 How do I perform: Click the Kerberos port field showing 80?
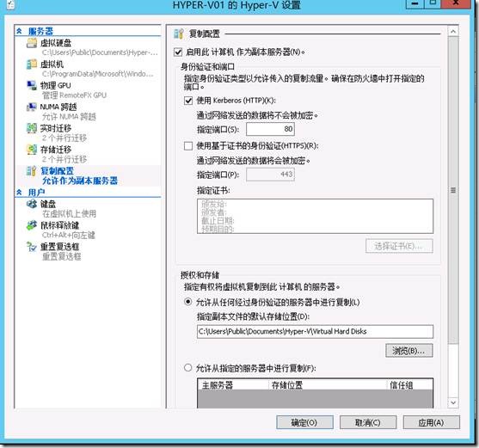click(x=270, y=129)
